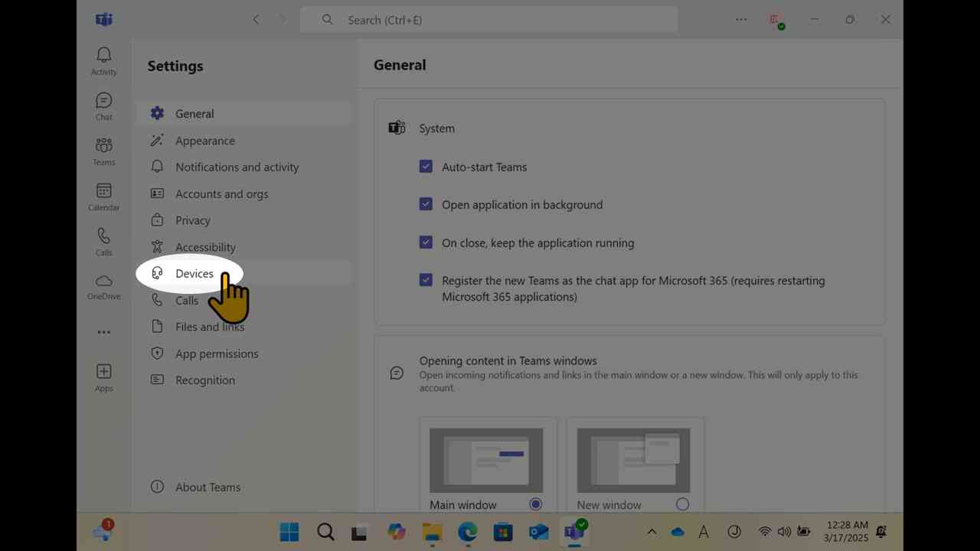980x551 pixels.
Task: Select General settings category
Action: pyautogui.click(x=243, y=113)
